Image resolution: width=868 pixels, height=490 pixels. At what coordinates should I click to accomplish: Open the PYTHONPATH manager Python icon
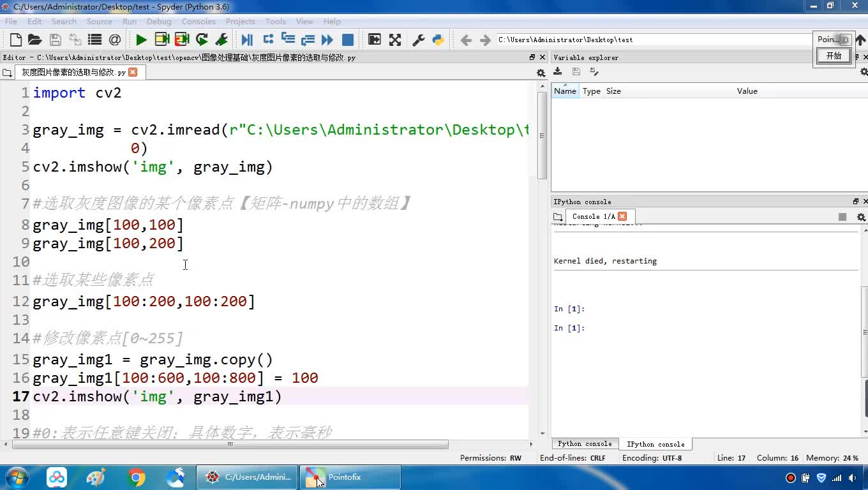(x=438, y=40)
